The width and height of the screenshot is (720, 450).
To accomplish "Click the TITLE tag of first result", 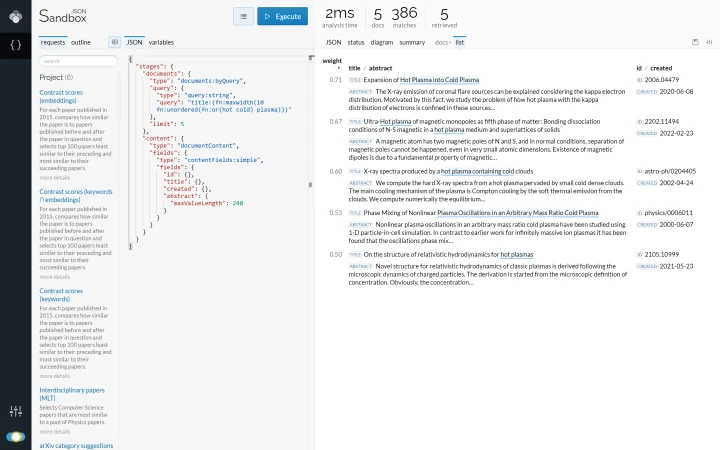I will (x=355, y=80).
